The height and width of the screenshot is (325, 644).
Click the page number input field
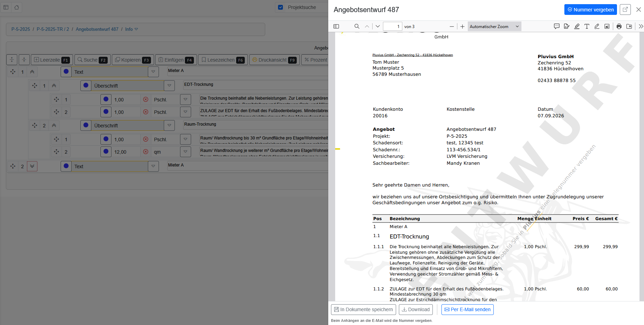[392, 26]
